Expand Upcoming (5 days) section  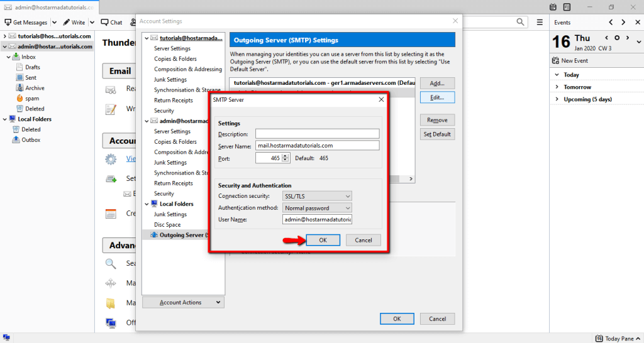[557, 99]
